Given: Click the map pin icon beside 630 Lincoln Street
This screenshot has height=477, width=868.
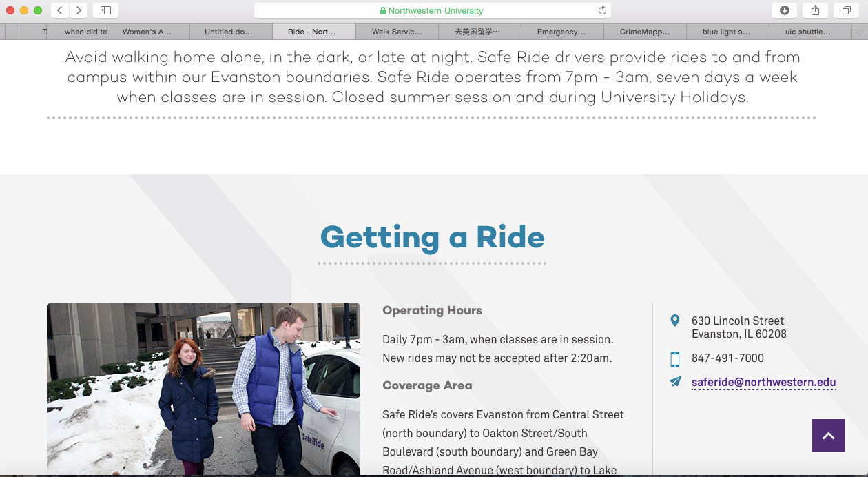Looking at the screenshot, I should tap(675, 321).
